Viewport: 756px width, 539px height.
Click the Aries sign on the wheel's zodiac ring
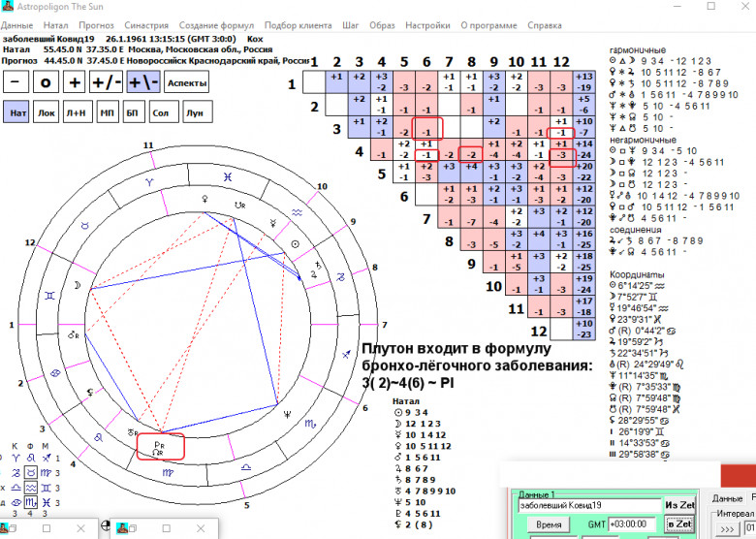point(150,181)
